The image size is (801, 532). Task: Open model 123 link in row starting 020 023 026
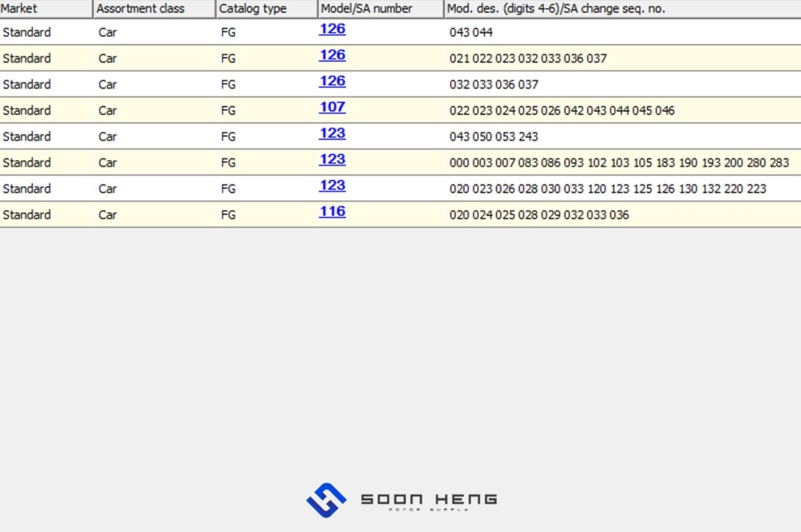tap(332, 185)
